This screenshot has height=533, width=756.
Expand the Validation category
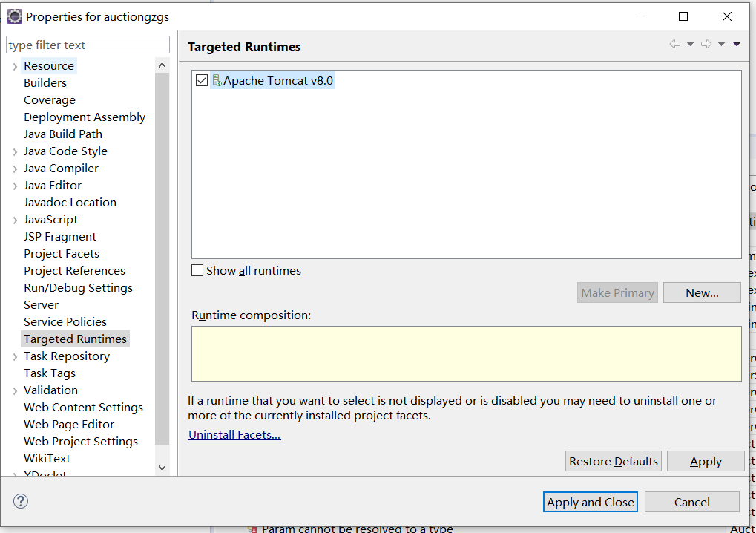pyautogui.click(x=15, y=390)
